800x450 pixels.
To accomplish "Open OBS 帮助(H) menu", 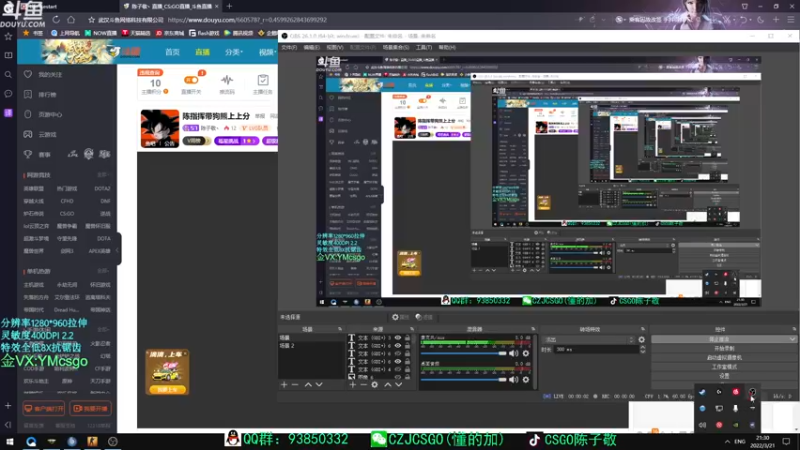I will tap(447, 47).
